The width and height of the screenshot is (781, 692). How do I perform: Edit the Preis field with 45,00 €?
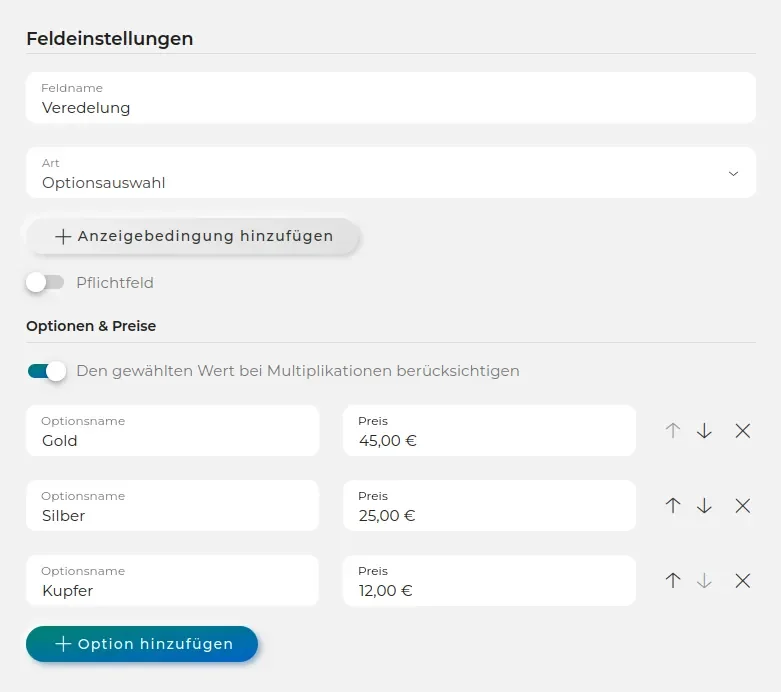coord(489,430)
